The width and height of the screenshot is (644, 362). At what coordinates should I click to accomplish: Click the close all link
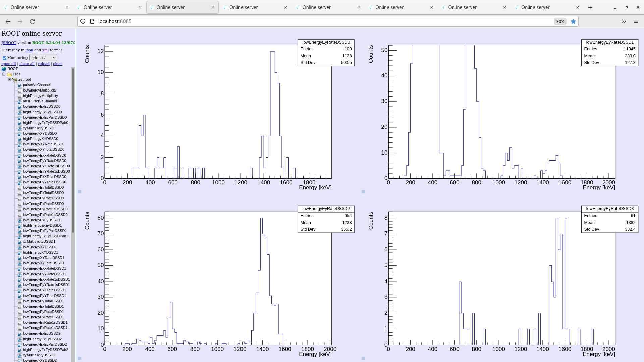(x=27, y=64)
